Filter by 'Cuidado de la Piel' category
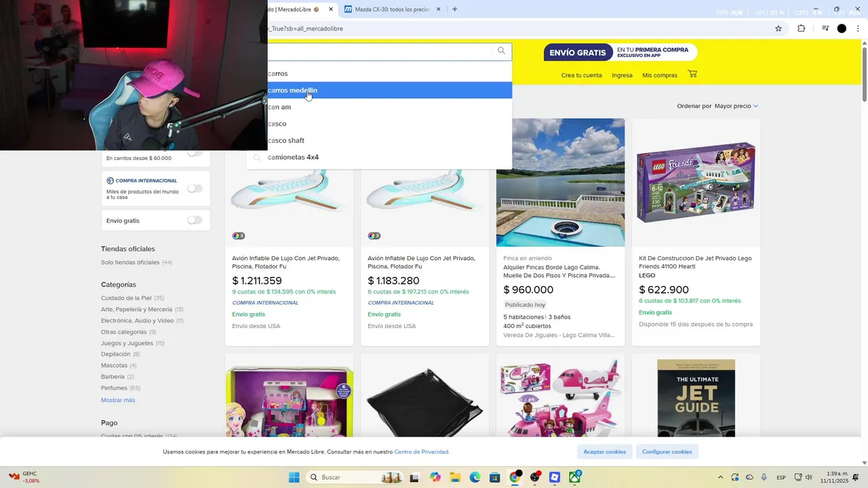This screenshot has height=488, width=868. point(126,298)
